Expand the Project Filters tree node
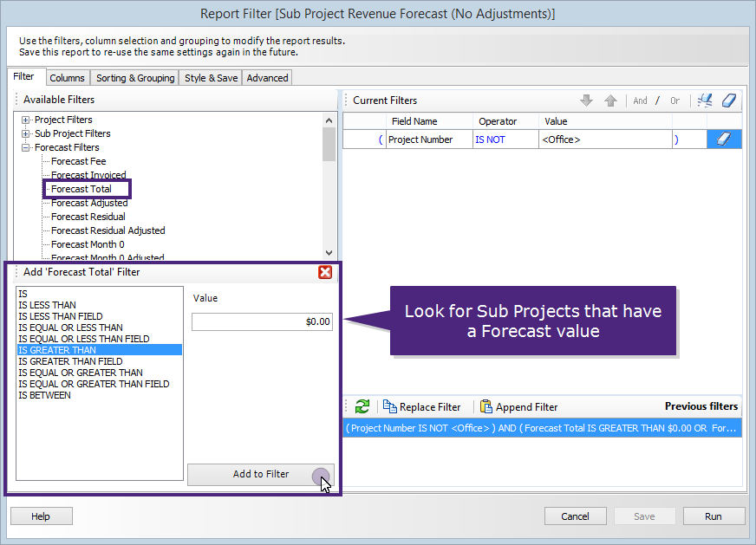The width and height of the screenshot is (756, 545). tap(26, 120)
